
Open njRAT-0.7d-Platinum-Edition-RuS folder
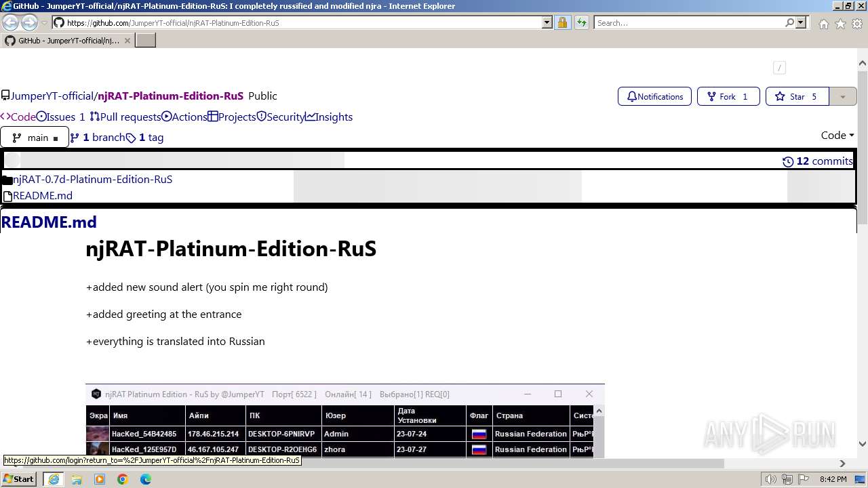coord(92,179)
